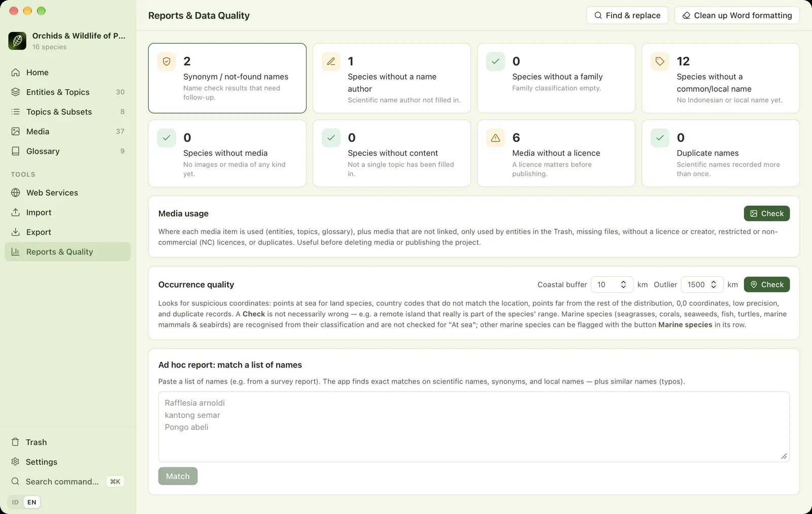Click the checkmark icon on Duplicate names card
Image resolution: width=812 pixels, height=514 pixels.
[x=660, y=138]
